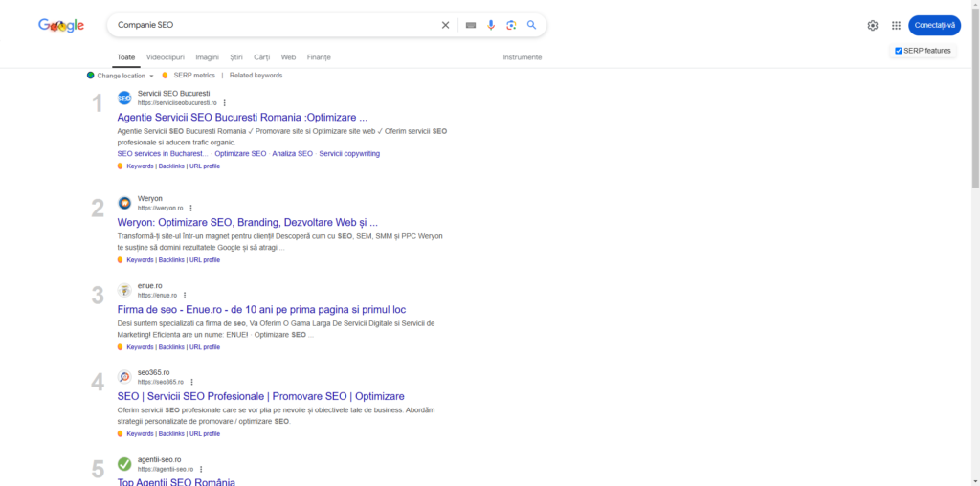Switch to Finanțe tab
Viewport: 980px width, 486px height.
[319, 57]
